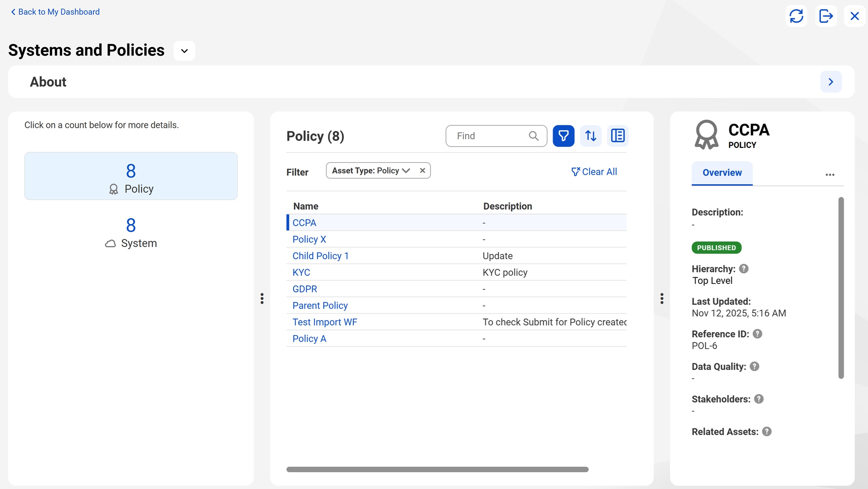Select the 8 System count tile
868x489 pixels.
click(131, 233)
